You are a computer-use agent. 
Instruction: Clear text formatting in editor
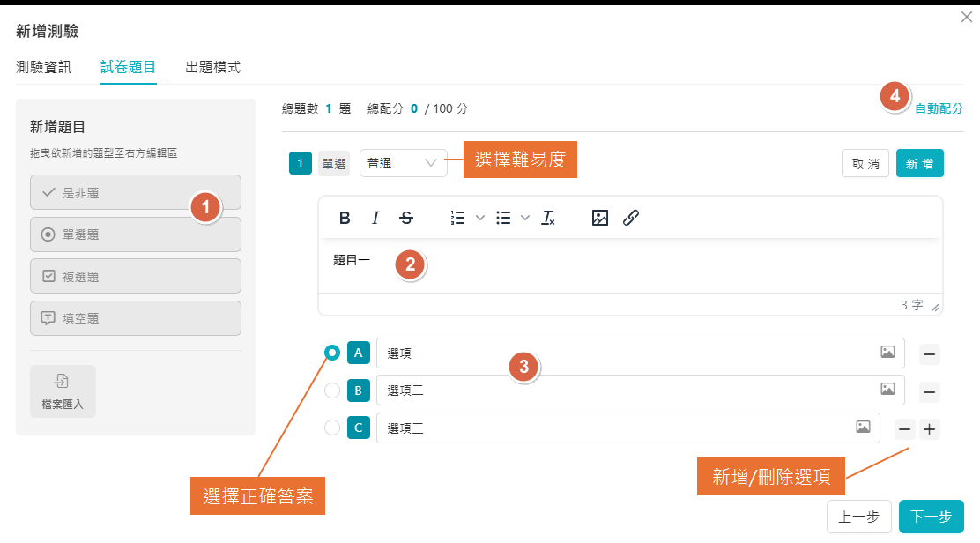[x=548, y=218]
